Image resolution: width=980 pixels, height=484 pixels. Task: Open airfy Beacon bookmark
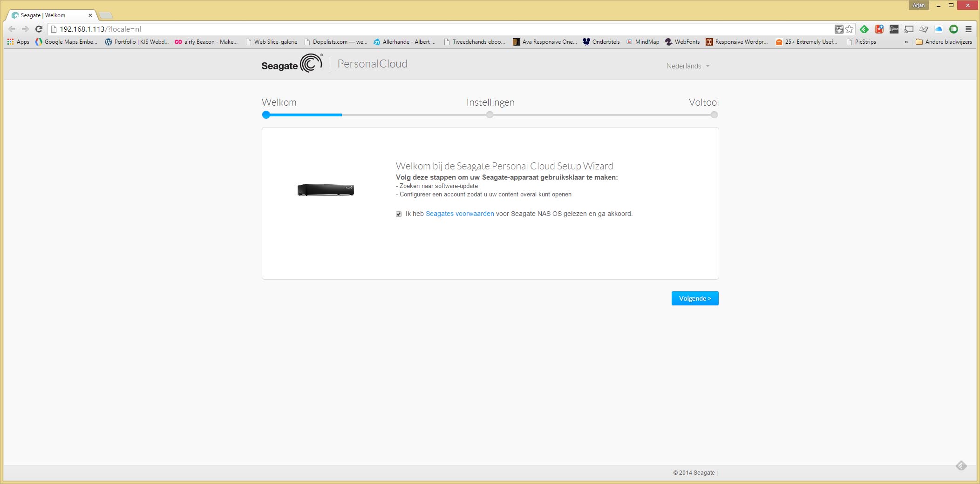click(206, 42)
